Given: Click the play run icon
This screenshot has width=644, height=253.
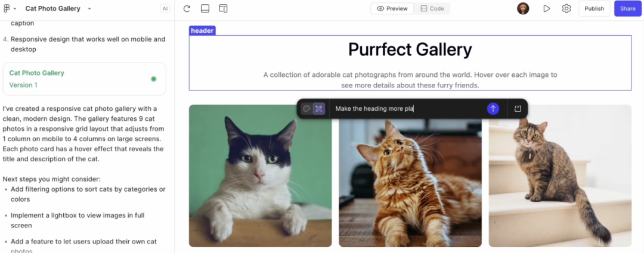Looking at the screenshot, I should point(546,9).
